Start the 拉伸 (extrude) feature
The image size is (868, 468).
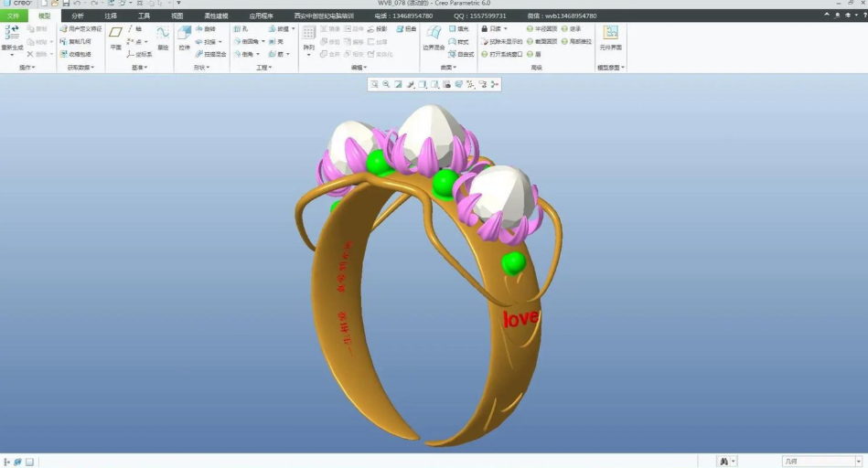click(185, 37)
